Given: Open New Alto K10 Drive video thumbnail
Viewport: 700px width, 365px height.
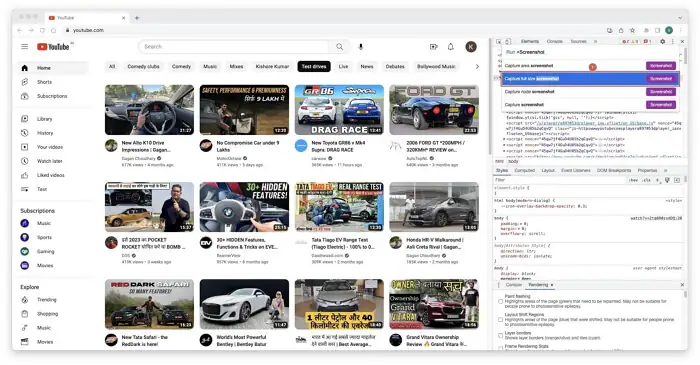Looking at the screenshot, I should [149, 110].
